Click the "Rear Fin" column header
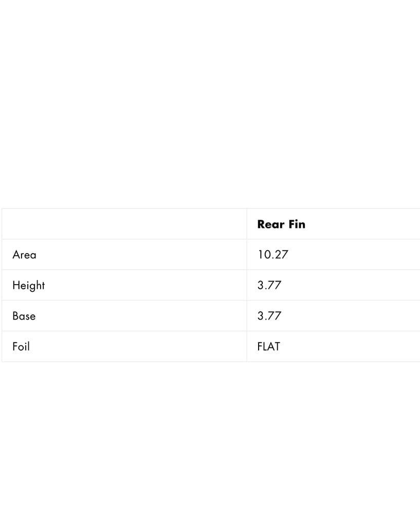Image resolution: width=420 pixels, height=527 pixels. [281, 224]
